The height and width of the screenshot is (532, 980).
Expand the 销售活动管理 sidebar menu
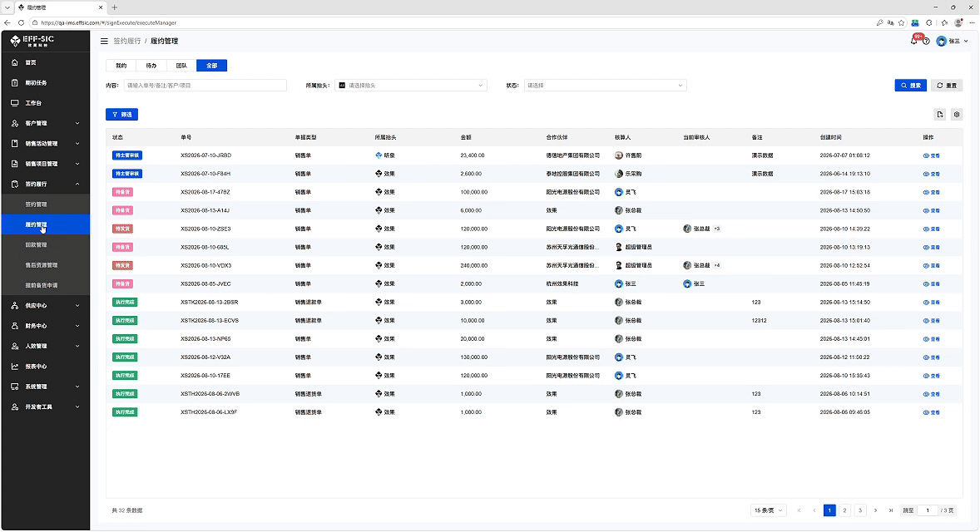point(46,144)
